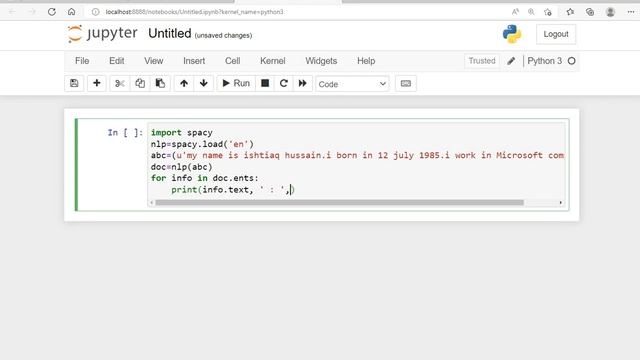Open the browser settings and more menu
The image size is (640, 360).
(x=631, y=12)
